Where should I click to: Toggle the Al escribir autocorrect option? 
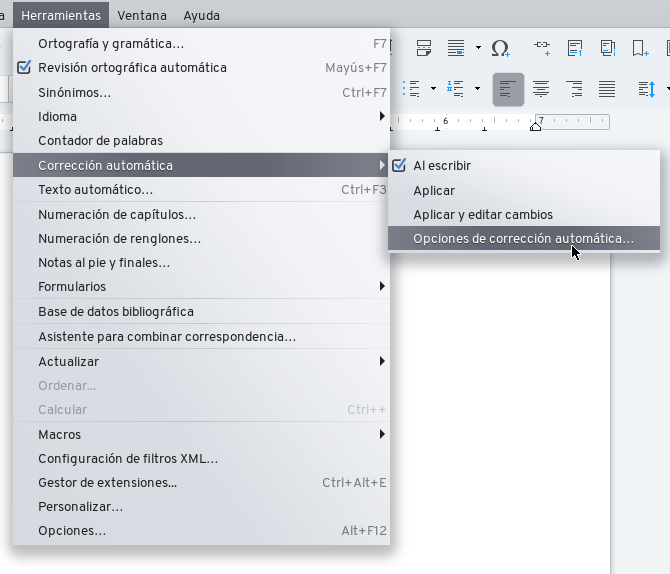pos(524,165)
